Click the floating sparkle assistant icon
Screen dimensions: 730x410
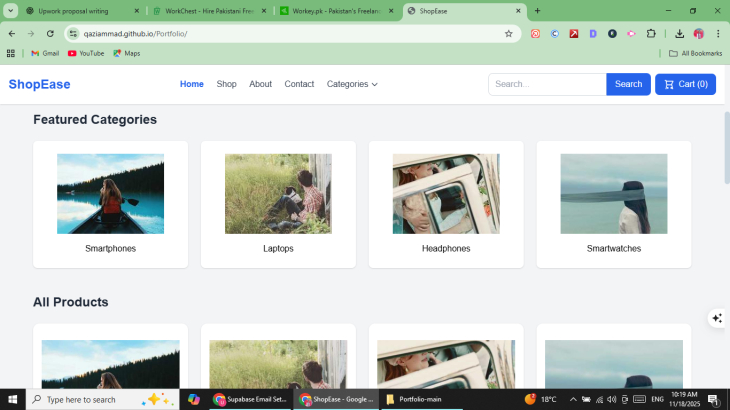716,318
